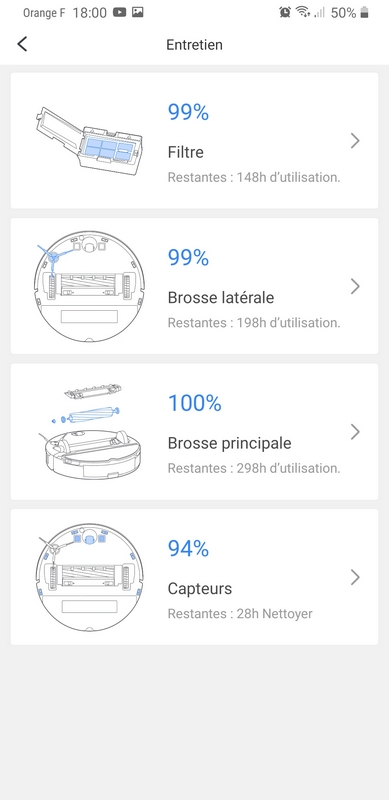This screenshot has height=800, width=389.
Task: Tap the 100% main brush percentage
Action: point(194,403)
